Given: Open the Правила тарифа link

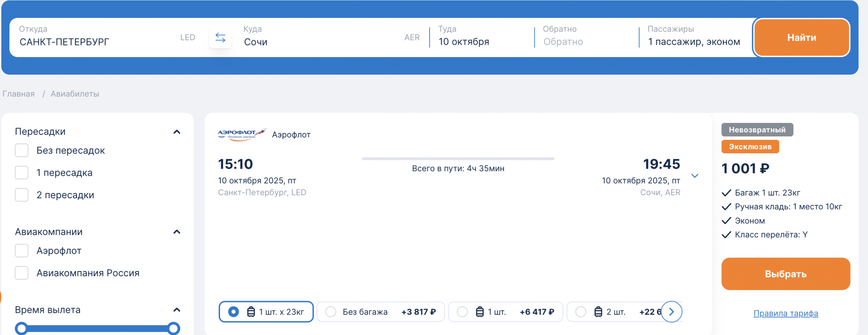Looking at the screenshot, I should (x=786, y=313).
